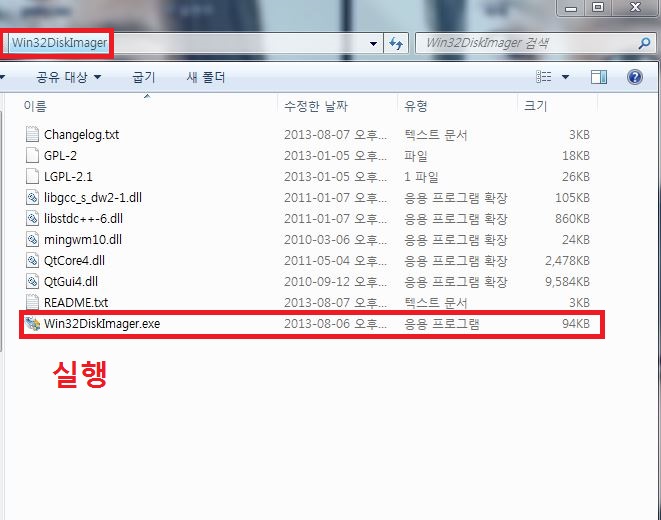Select the file name Win32DiskImager.exe
The height and width of the screenshot is (520, 661).
tap(102, 324)
